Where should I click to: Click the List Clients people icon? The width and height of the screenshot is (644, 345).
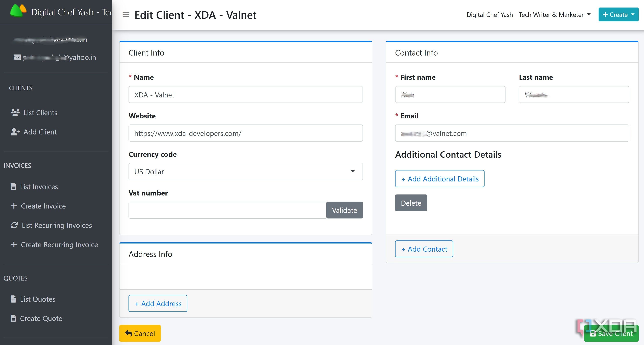click(x=15, y=112)
